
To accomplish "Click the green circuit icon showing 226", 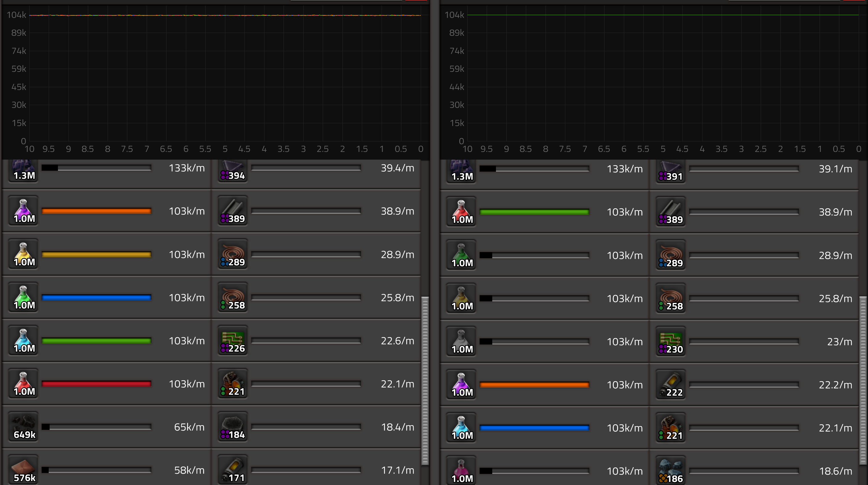I will [233, 340].
